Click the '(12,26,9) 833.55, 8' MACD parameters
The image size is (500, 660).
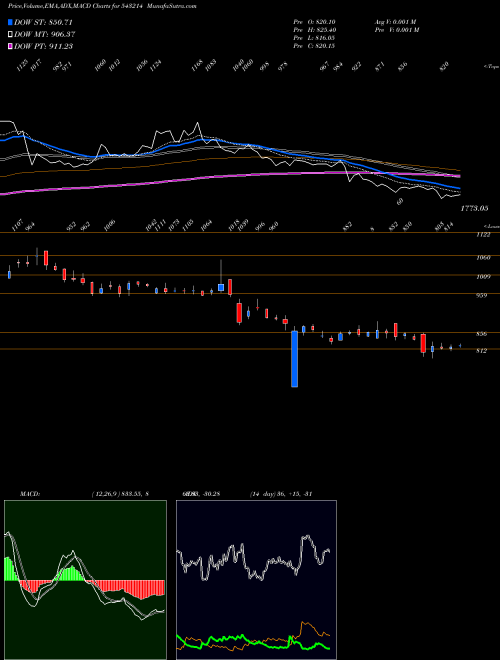click(x=120, y=494)
